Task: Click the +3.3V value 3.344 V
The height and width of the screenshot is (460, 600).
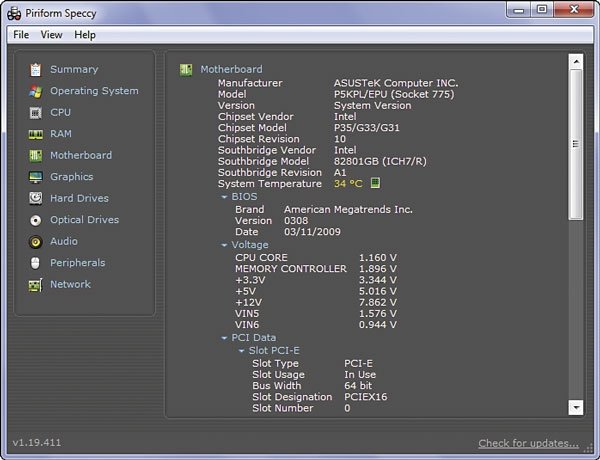Action: pos(378,280)
